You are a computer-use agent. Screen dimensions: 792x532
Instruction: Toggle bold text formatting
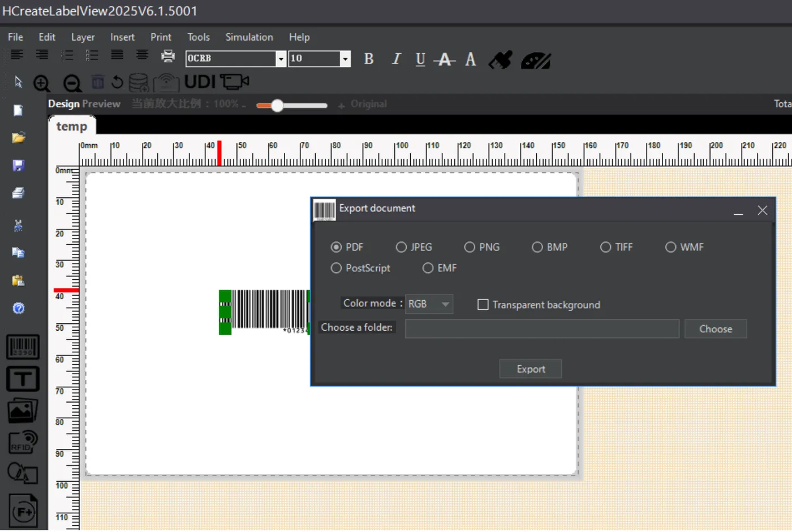(x=368, y=59)
